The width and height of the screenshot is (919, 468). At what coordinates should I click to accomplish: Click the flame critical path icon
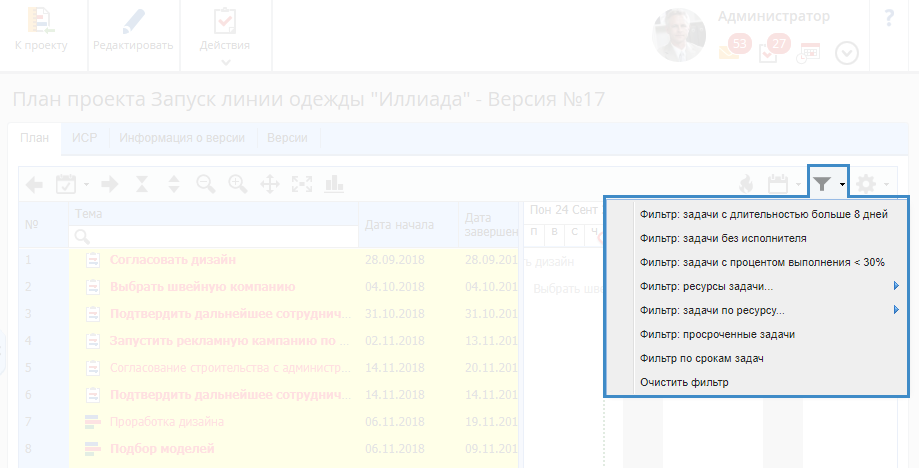coord(745,184)
